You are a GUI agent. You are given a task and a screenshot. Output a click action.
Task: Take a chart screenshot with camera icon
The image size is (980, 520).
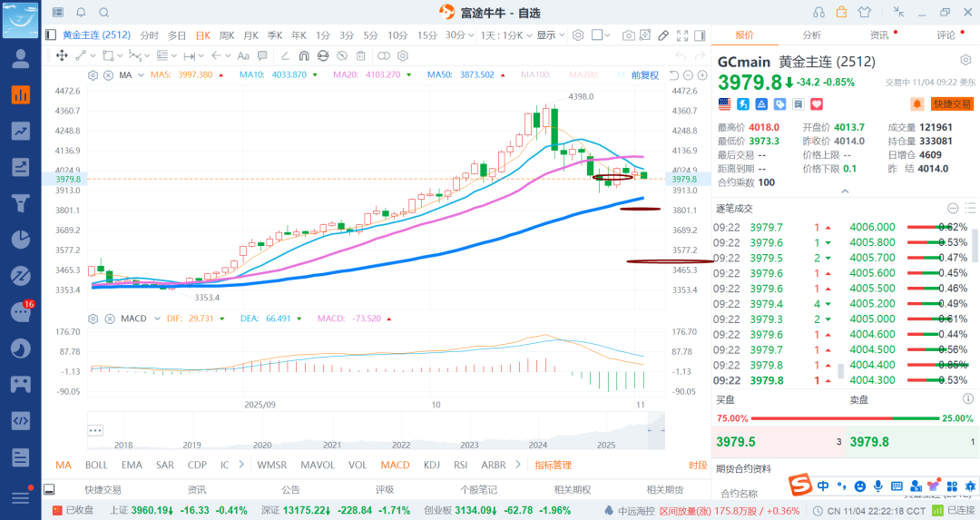(x=628, y=35)
